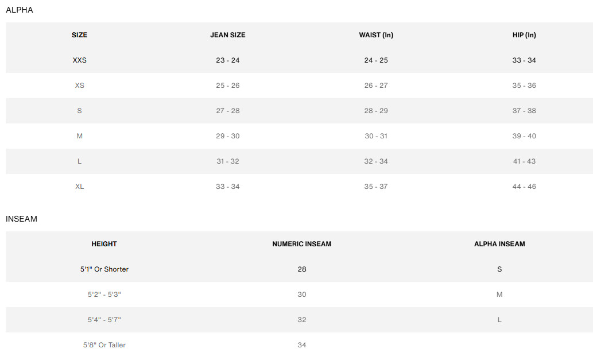Click the ALPHA section heading
This screenshot has height=364, width=593.
click(20, 10)
